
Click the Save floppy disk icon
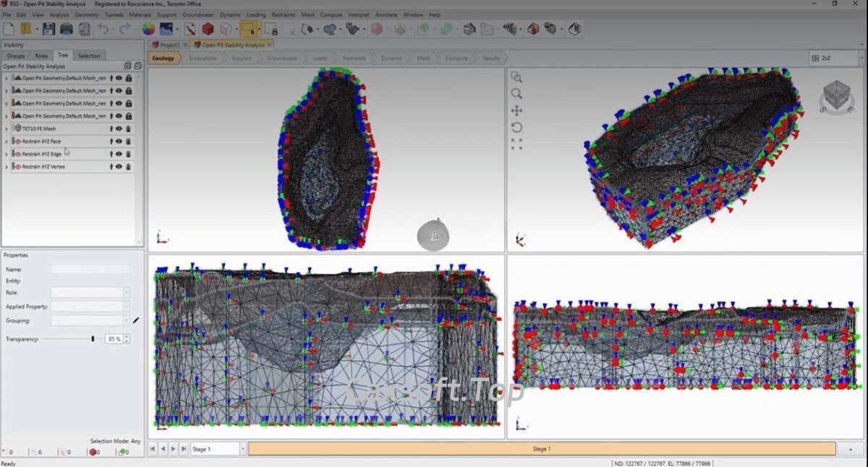point(48,29)
